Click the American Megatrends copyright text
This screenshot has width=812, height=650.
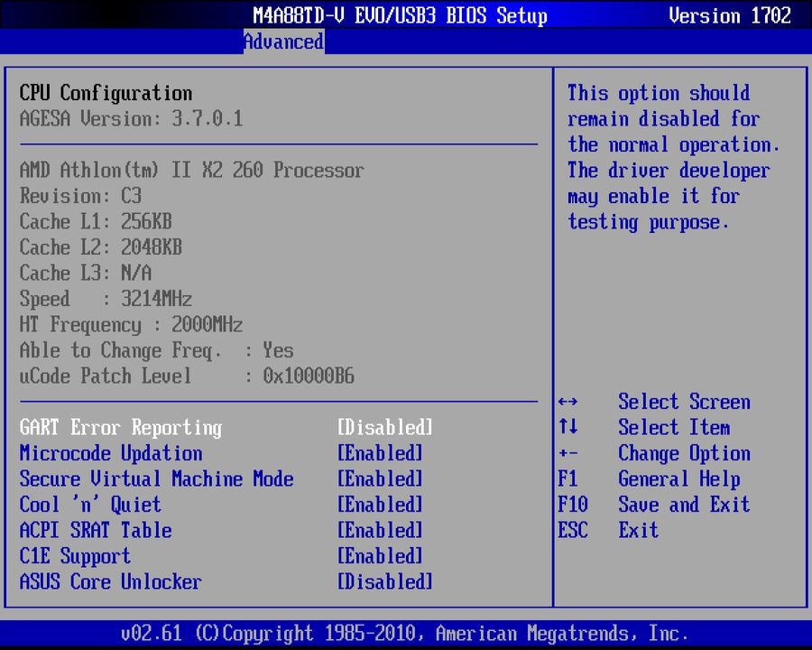pyautogui.click(x=406, y=633)
